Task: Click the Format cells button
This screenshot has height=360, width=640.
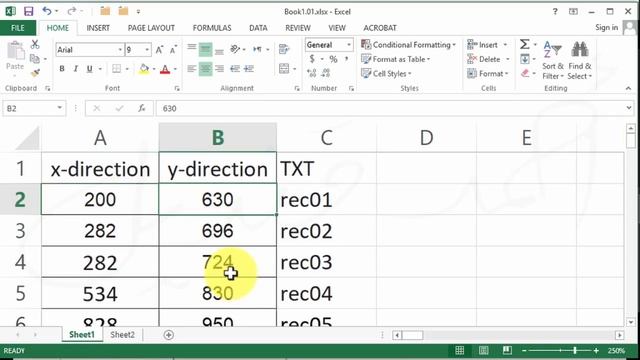Action: point(489,73)
